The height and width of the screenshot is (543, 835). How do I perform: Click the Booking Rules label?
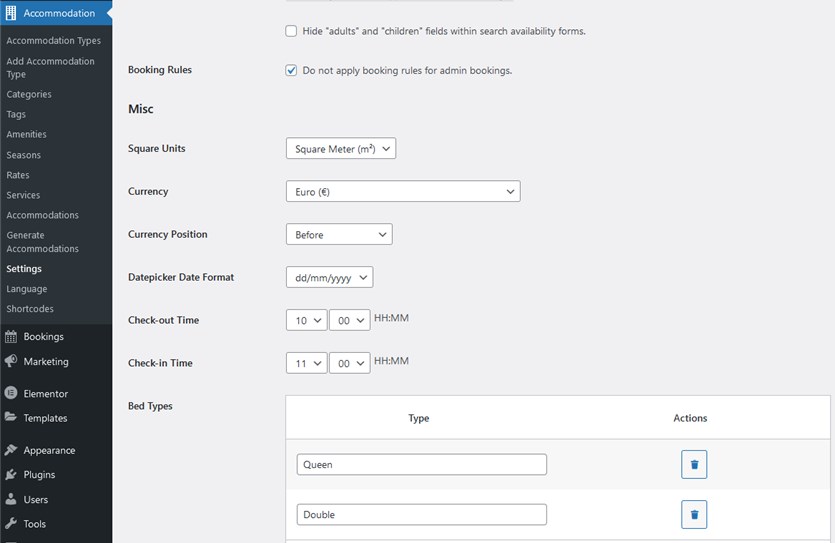160,70
